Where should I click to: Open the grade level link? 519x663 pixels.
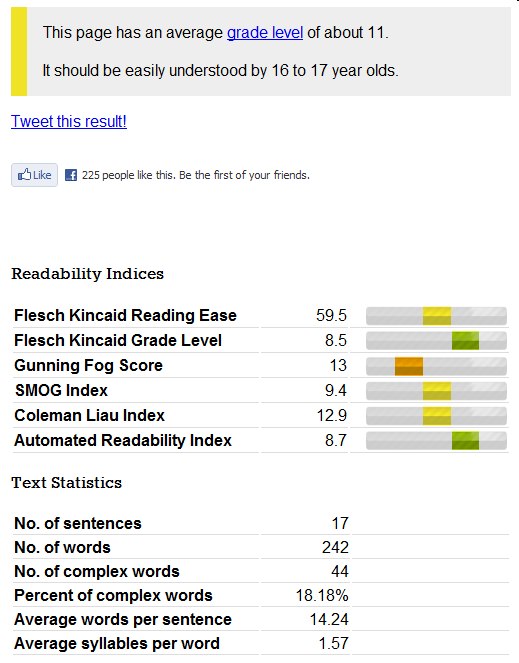pyautogui.click(x=265, y=33)
